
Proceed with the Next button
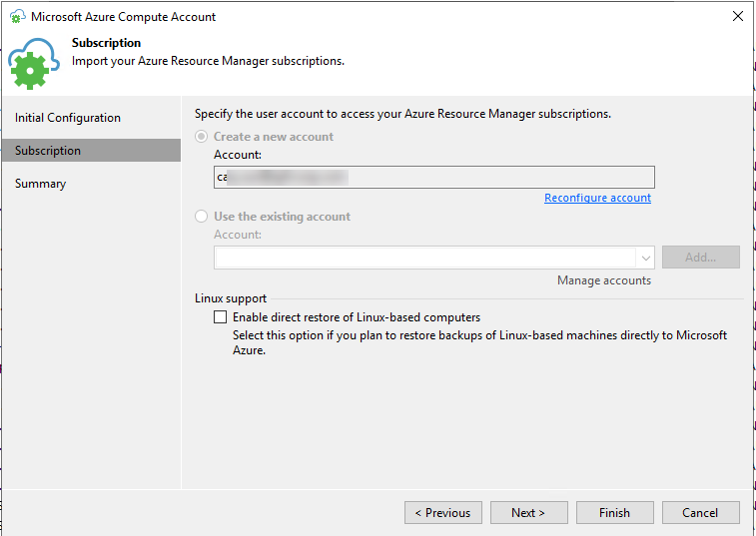(x=529, y=512)
